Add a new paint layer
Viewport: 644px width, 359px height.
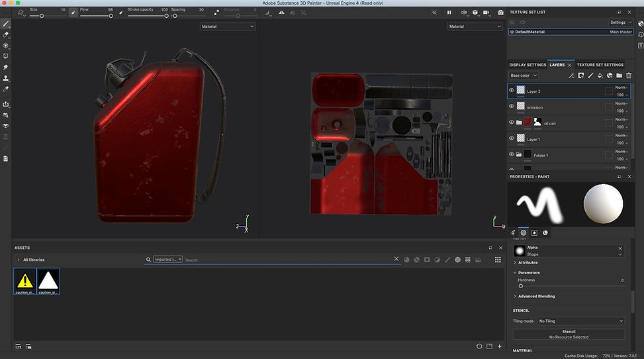(x=590, y=76)
